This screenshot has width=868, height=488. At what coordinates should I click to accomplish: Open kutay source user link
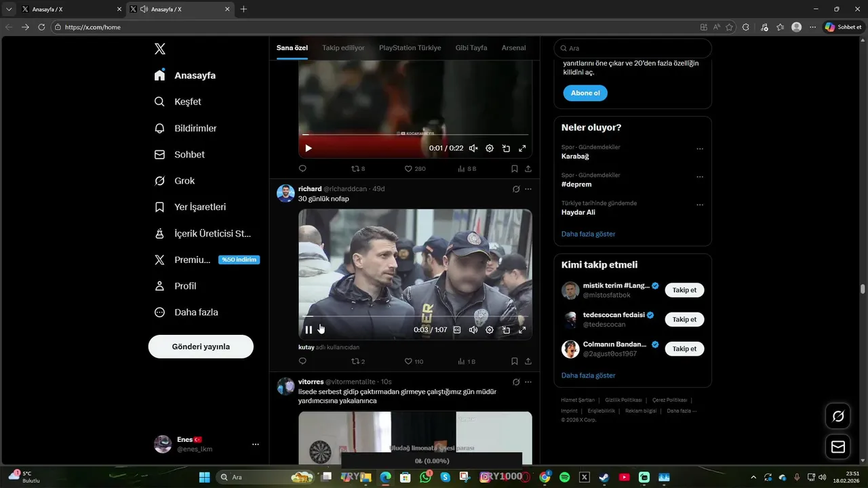[x=307, y=347]
